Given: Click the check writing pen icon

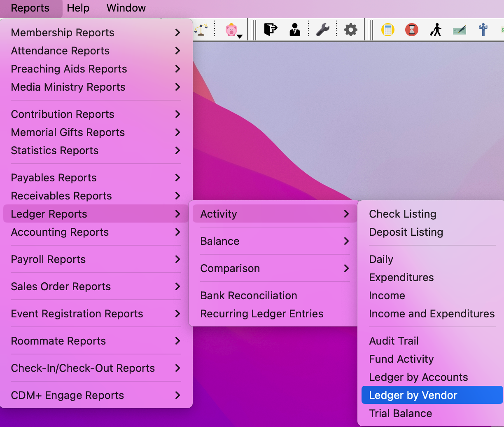Looking at the screenshot, I should 460,30.
